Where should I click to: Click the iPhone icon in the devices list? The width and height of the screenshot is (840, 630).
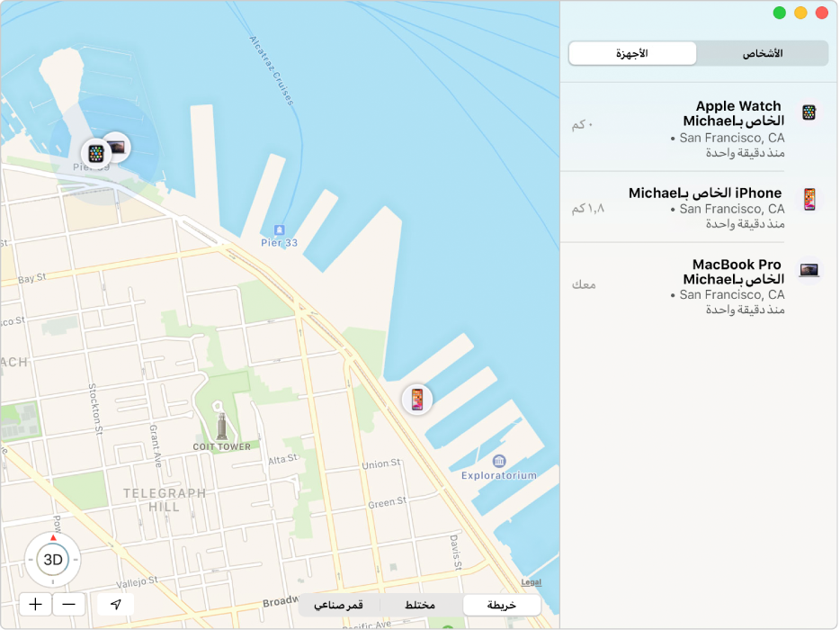pyautogui.click(x=809, y=200)
